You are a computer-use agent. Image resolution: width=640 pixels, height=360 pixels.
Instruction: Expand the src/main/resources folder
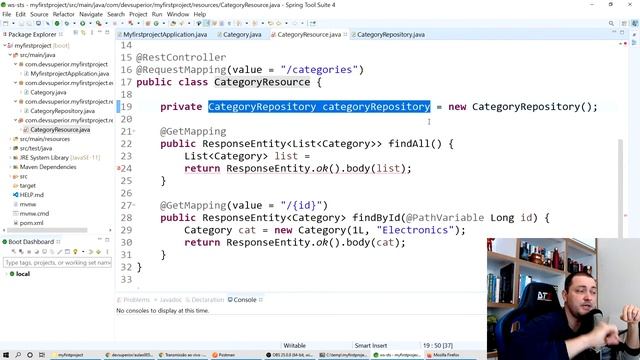click(10, 139)
